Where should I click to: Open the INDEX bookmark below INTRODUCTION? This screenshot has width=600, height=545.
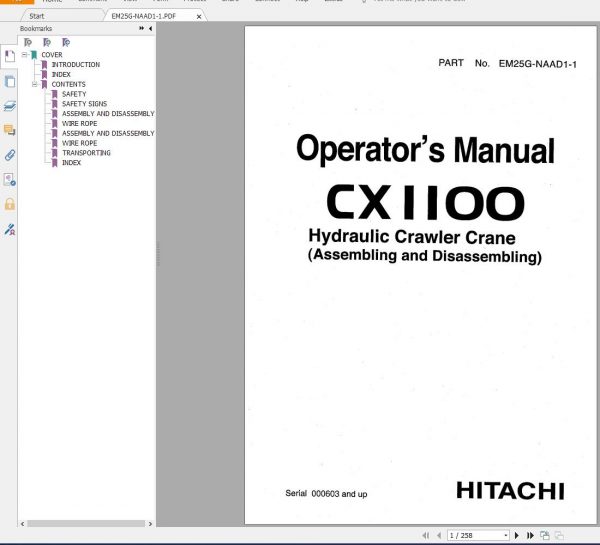61,75
